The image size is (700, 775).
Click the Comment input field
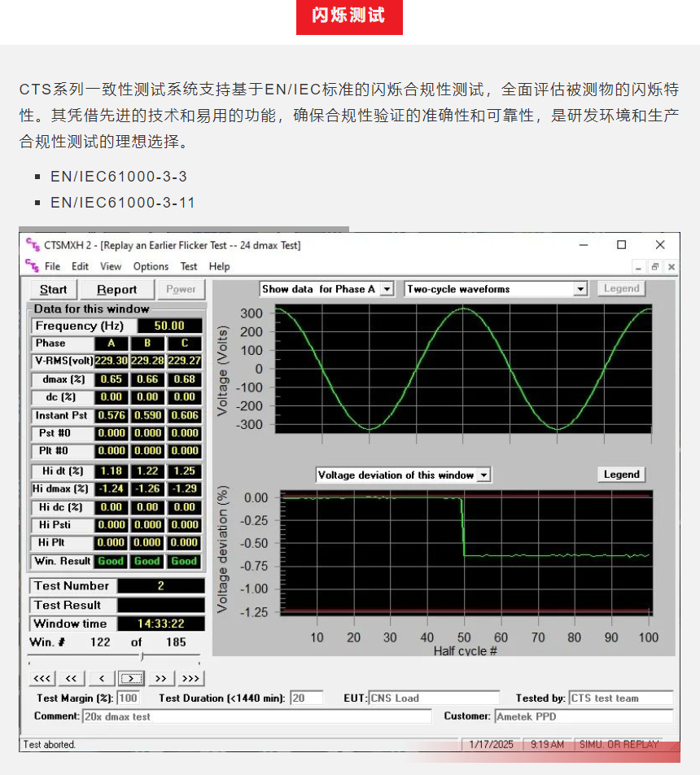[256, 716]
